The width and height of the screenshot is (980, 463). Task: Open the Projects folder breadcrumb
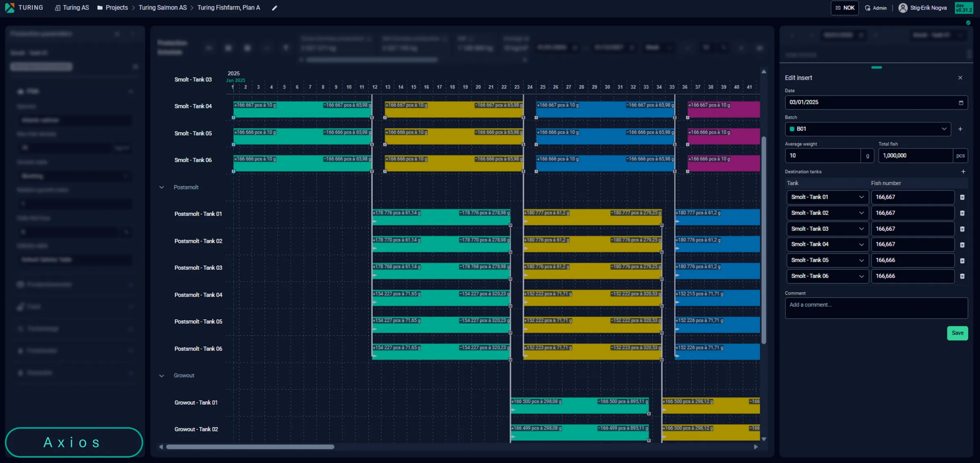112,8
